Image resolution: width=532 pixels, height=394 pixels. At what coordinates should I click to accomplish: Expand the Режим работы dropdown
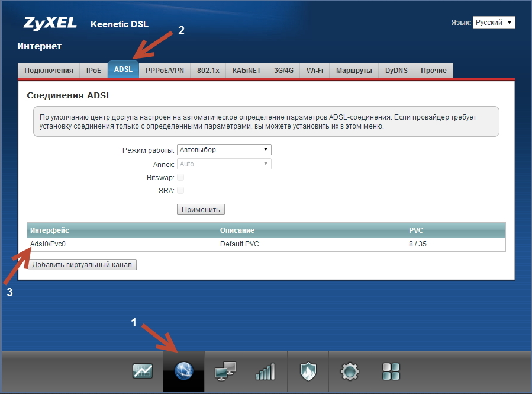coord(224,150)
